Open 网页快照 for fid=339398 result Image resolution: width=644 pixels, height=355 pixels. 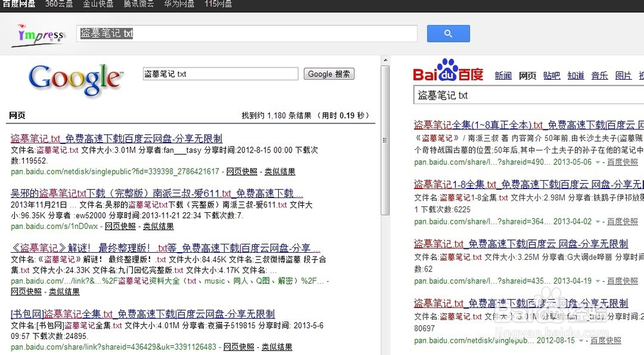242,171
